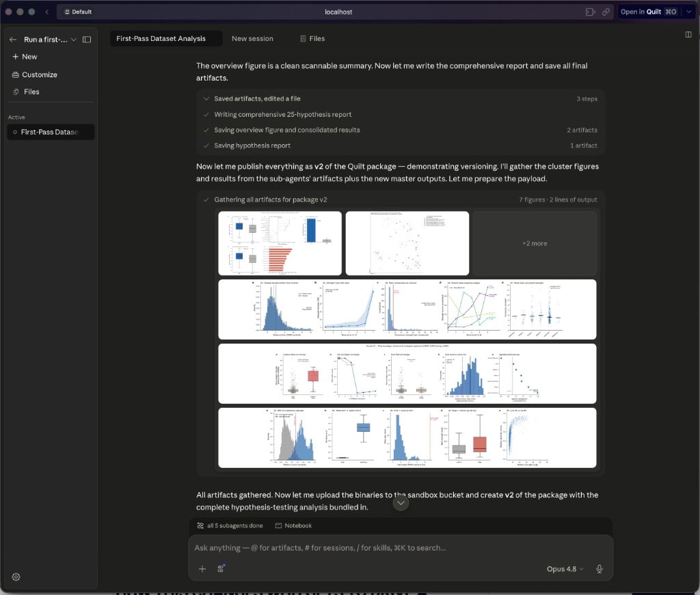Open the Opus 4.8 model dropdown
The image size is (700, 595).
click(x=565, y=568)
